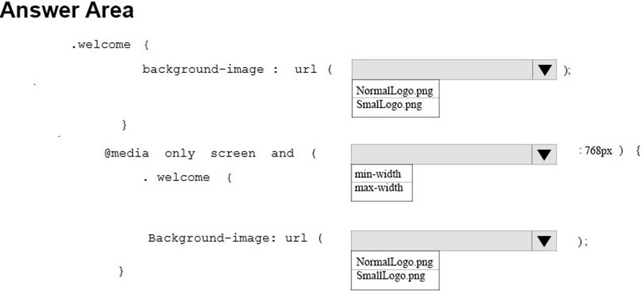The width and height of the screenshot is (644, 292).
Task: Click the Answer Area heading
Action: click(x=67, y=10)
